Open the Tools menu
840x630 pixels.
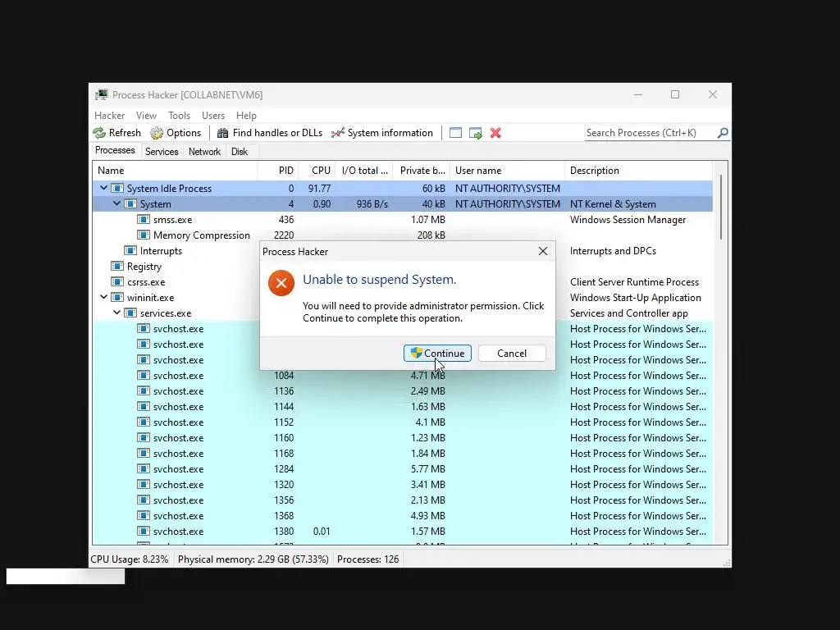(179, 116)
